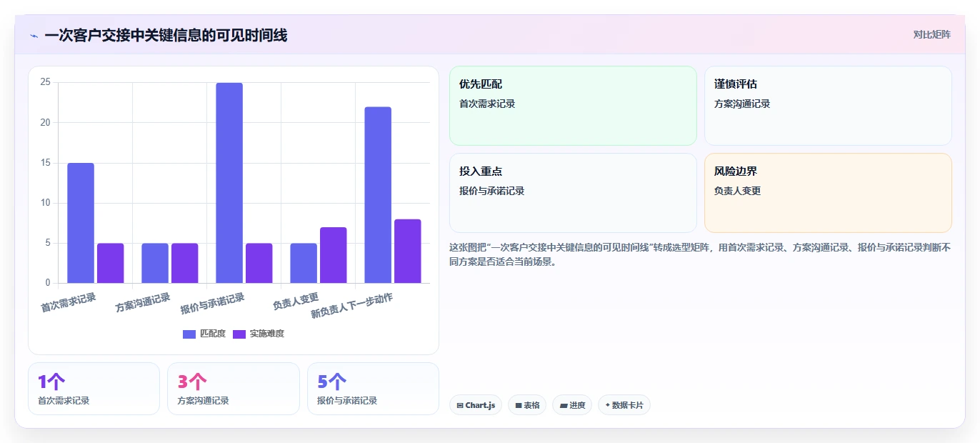Image resolution: width=980 pixels, height=443 pixels.
Task: Click the 方案沟通记录 x-axis label
Action: point(143,303)
